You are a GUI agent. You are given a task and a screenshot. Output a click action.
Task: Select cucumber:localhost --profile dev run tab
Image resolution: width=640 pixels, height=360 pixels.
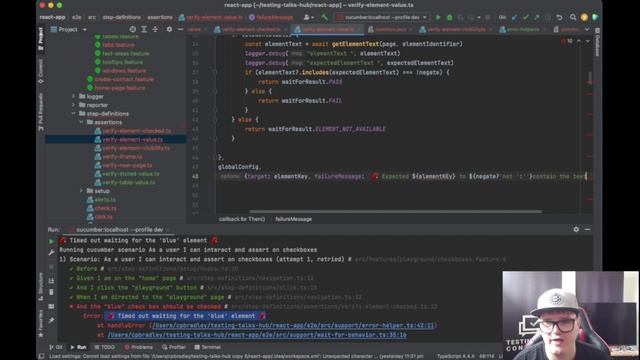coord(119,229)
